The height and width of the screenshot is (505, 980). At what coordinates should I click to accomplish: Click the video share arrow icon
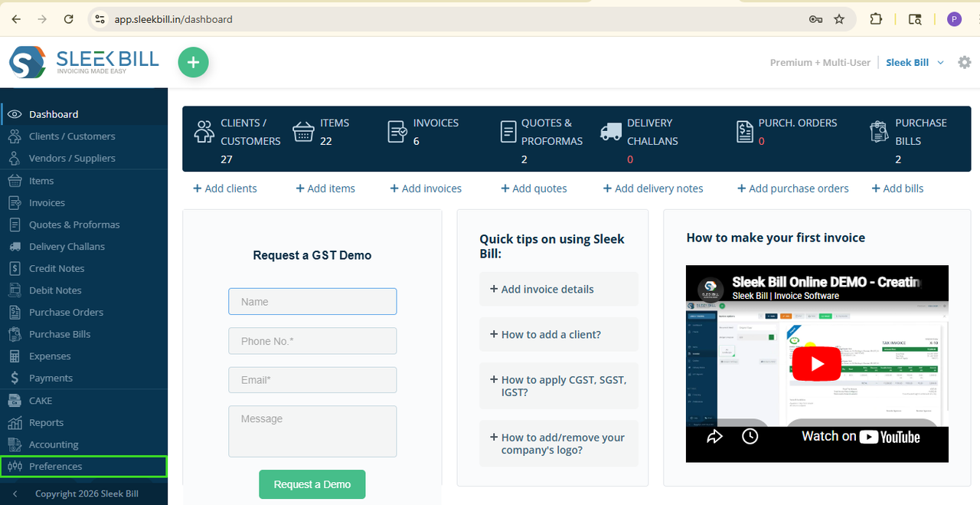click(714, 437)
